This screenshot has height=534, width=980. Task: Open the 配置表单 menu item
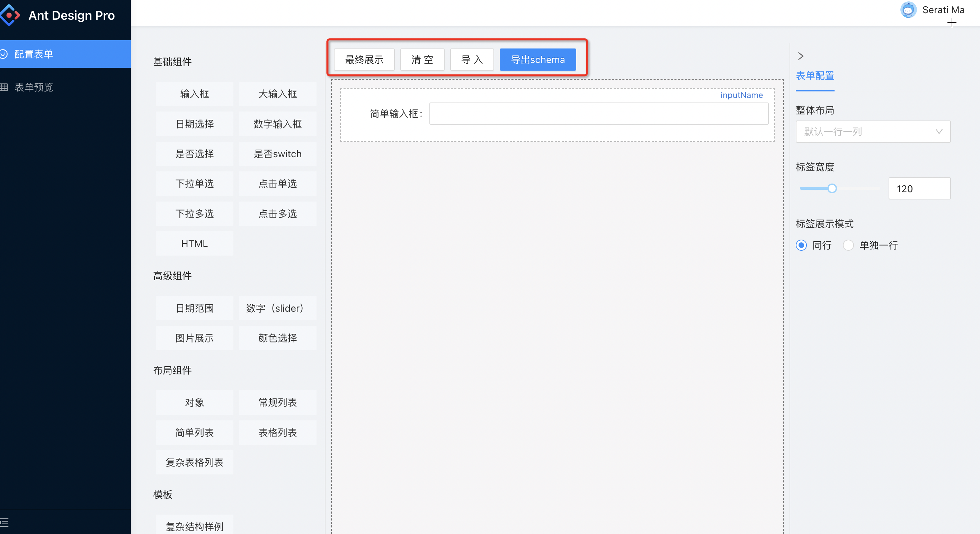(x=65, y=54)
